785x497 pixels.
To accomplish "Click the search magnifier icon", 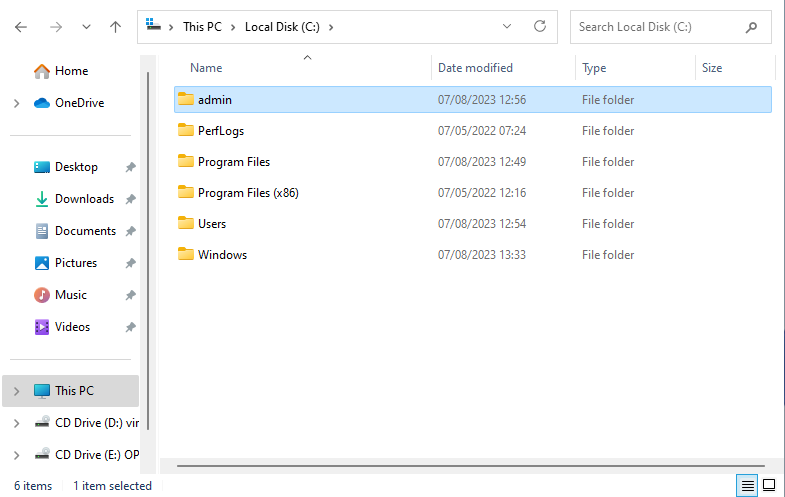I will 751,27.
